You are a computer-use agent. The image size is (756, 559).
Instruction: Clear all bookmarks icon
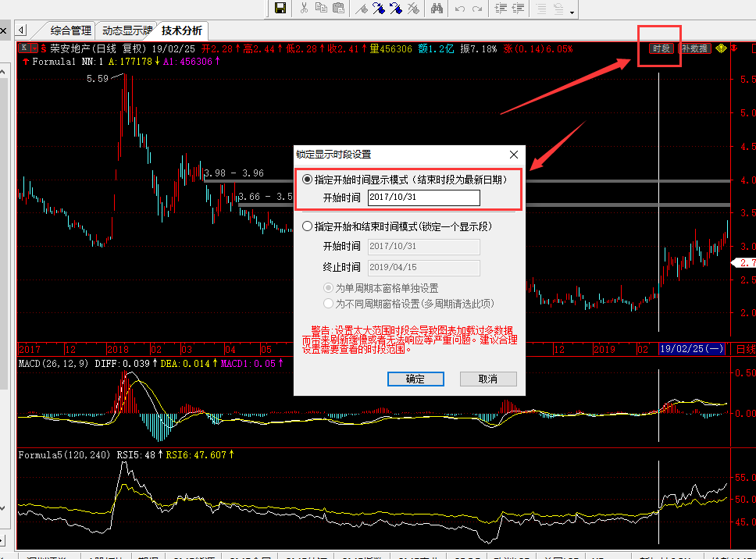(x=413, y=8)
